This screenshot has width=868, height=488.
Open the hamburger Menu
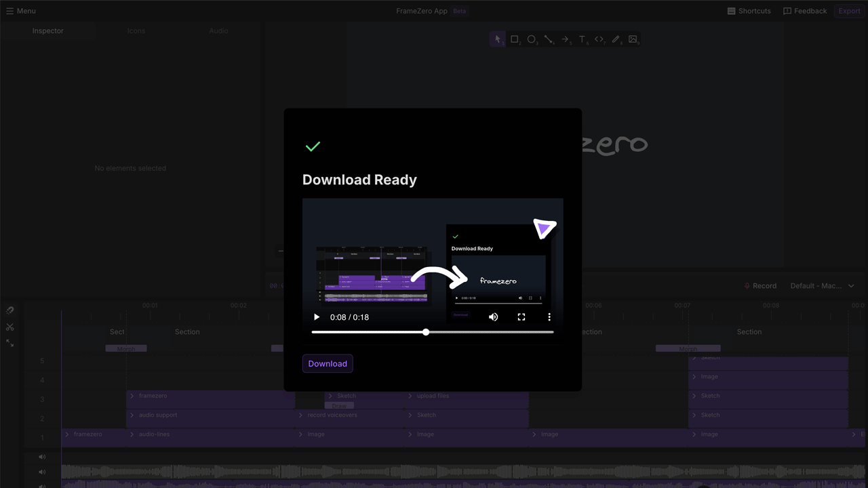click(x=21, y=11)
